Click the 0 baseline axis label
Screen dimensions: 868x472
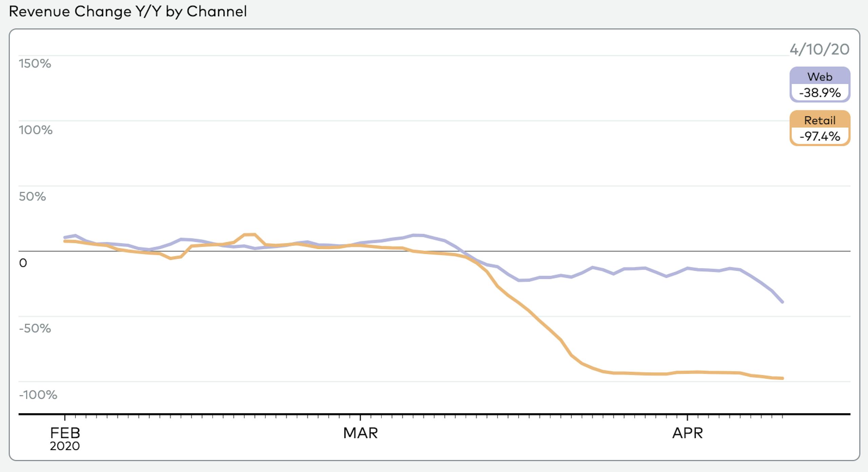pyautogui.click(x=23, y=263)
